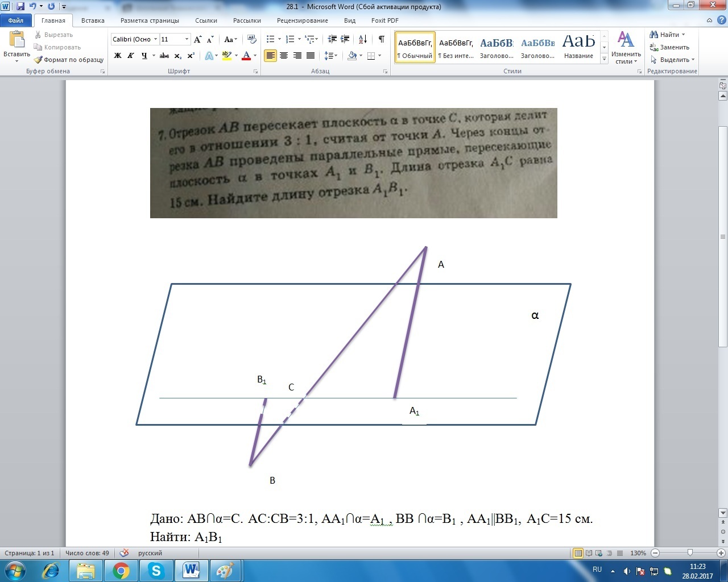
Task: Open the Абзац dialog launcher
Action: [x=386, y=72]
